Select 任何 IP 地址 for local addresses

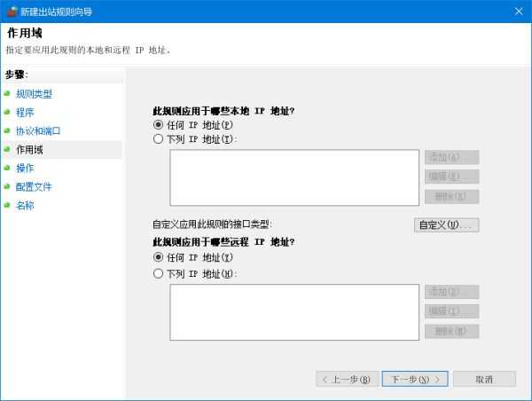click(x=159, y=125)
